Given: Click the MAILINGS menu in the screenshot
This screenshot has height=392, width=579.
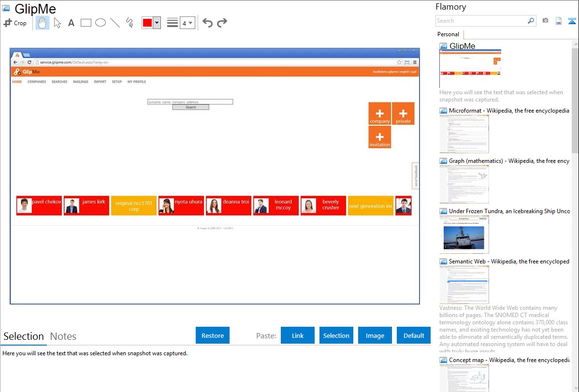Looking at the screenshot, I should tap(81, 82).
